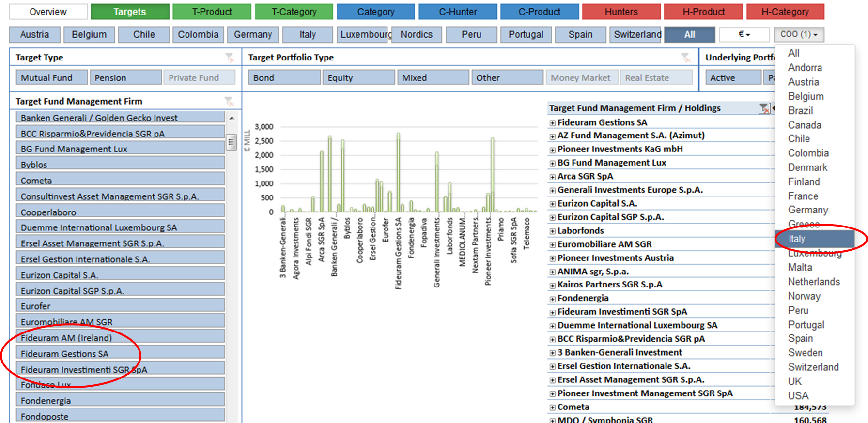Select Fondoposte in the firm list

[x=121, y=415]
